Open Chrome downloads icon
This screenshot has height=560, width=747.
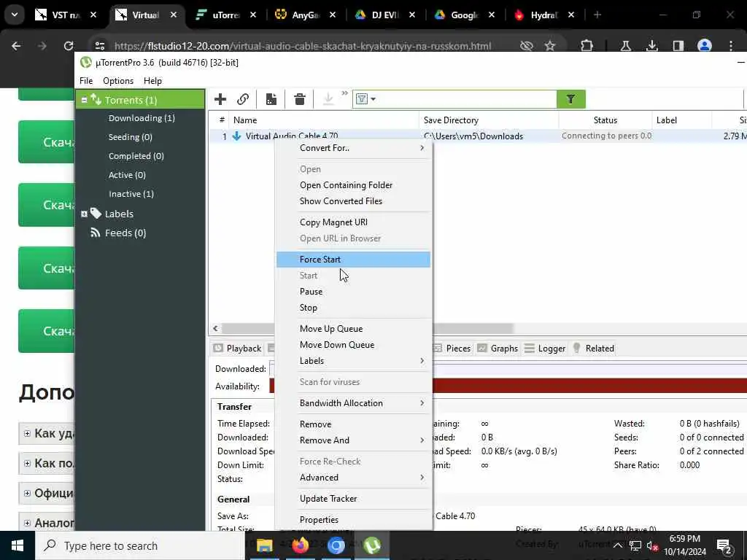[651, 46]
